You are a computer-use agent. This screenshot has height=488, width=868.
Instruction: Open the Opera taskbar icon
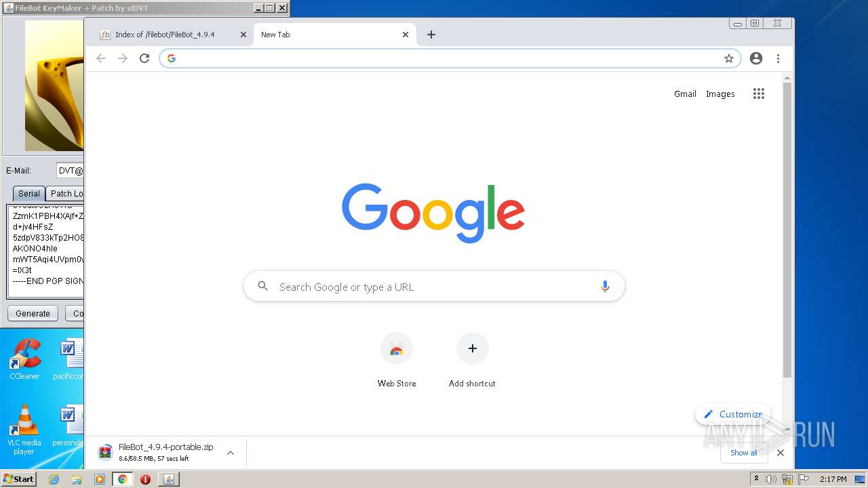pyautogui.click(x=145, y=479)
